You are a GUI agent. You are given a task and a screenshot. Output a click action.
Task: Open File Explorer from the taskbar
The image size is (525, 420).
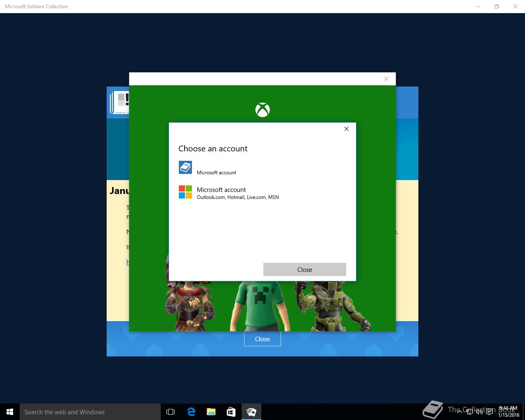[211, 412]
